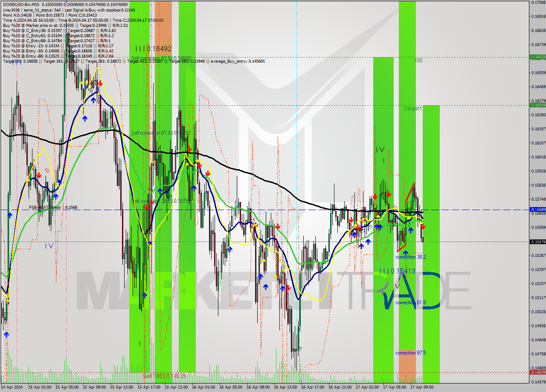Click the '15 Apr 09:00' time axis label
546x392 pixels.
[94, 387]
